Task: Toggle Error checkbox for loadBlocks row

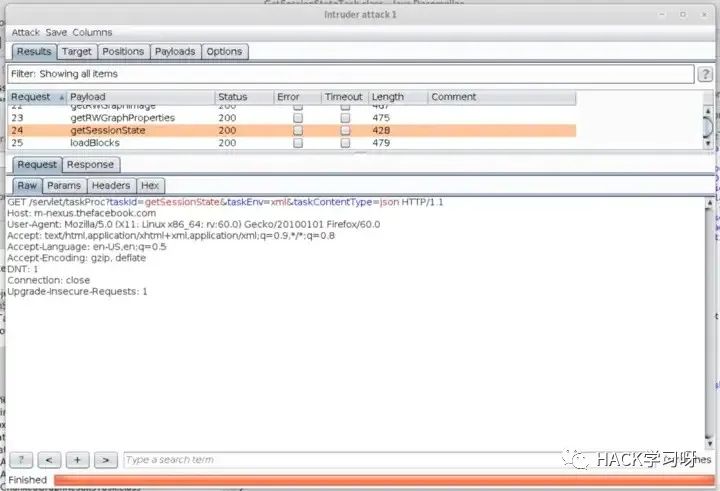Action: 297,143
